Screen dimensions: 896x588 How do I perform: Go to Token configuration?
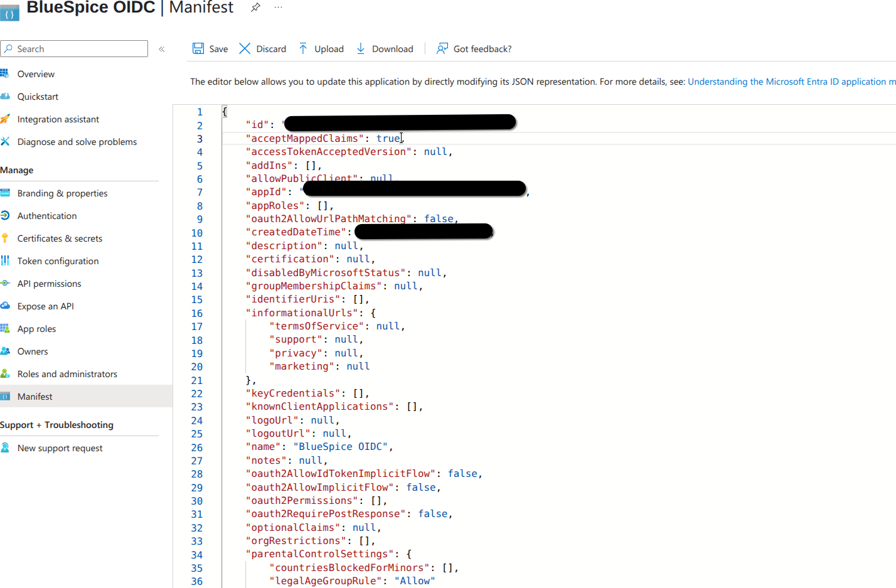pos(58,261)
